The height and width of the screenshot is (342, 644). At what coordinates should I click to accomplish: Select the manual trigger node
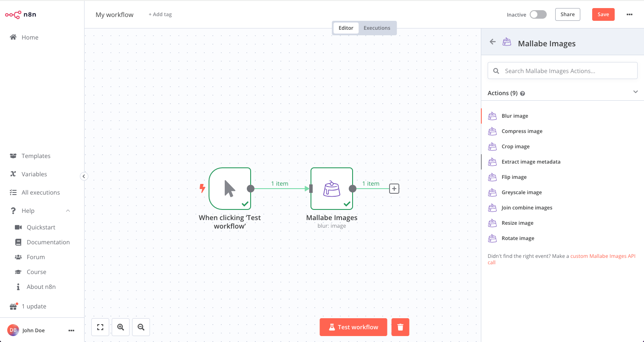(230, 189)
